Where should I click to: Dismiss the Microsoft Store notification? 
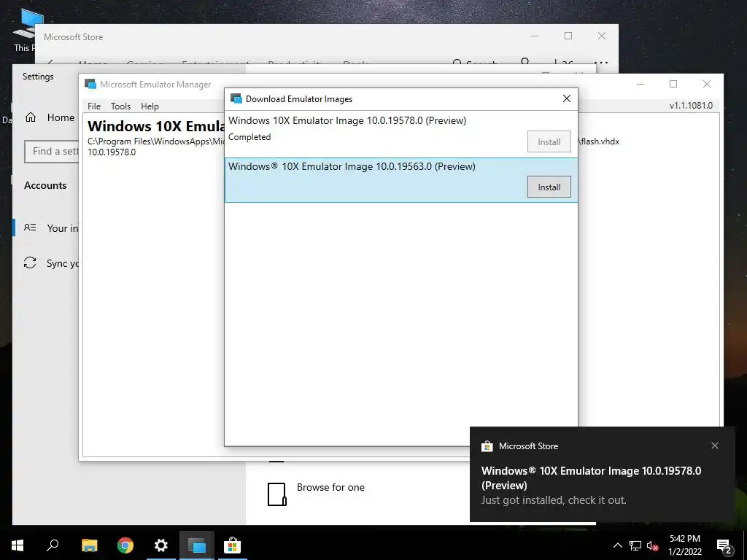click(x=715, y=446)
